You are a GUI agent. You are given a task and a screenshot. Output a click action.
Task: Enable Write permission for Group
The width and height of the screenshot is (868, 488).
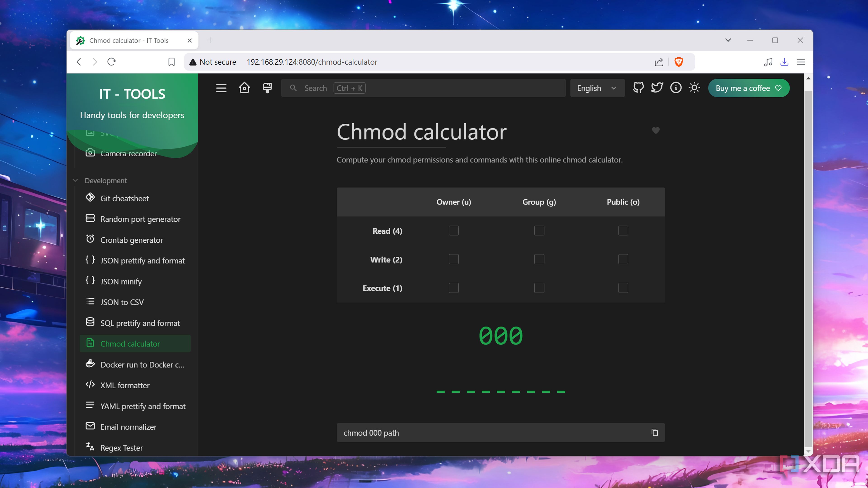(x=539, y=259)
